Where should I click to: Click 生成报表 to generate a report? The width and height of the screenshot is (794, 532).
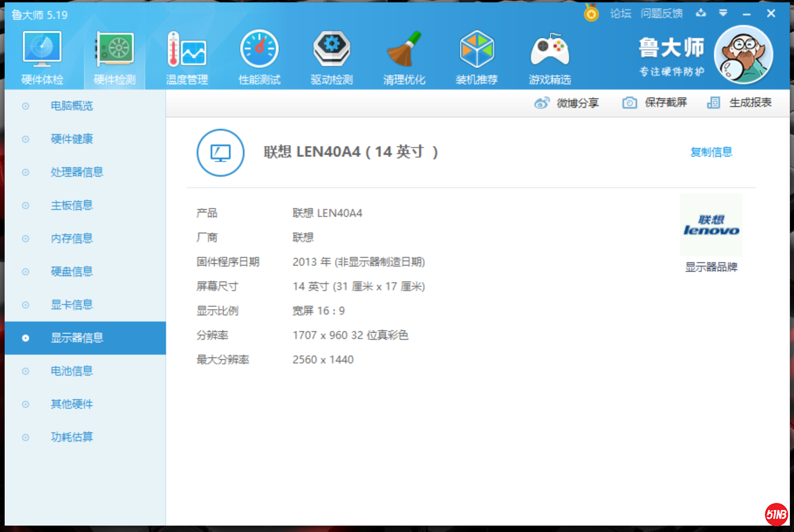click(740, 103)
